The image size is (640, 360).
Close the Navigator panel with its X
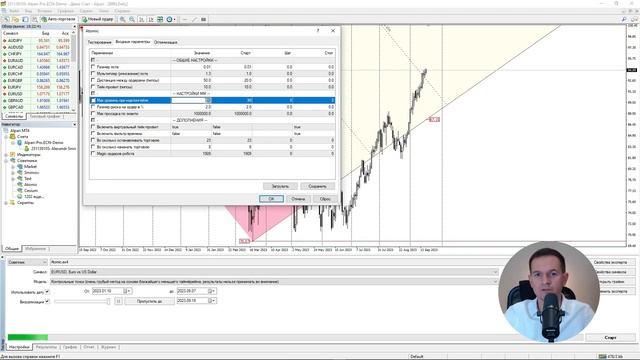[75, 124]
